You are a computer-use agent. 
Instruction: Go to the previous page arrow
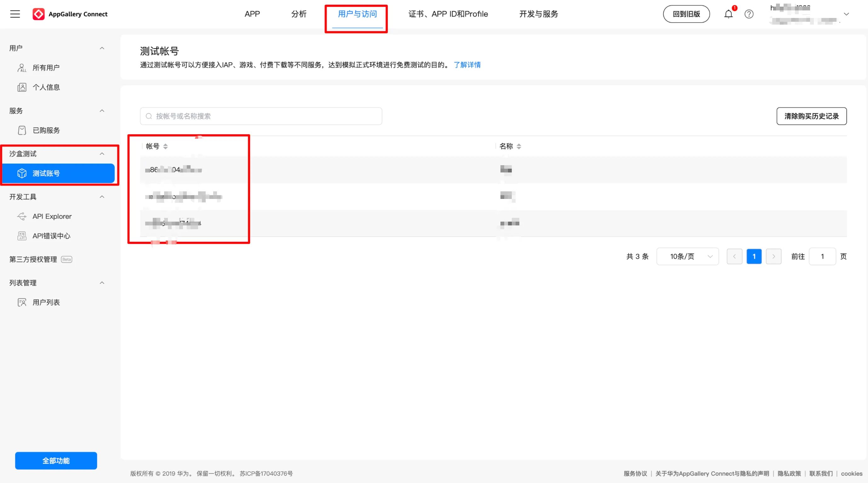tap(734, 256)
